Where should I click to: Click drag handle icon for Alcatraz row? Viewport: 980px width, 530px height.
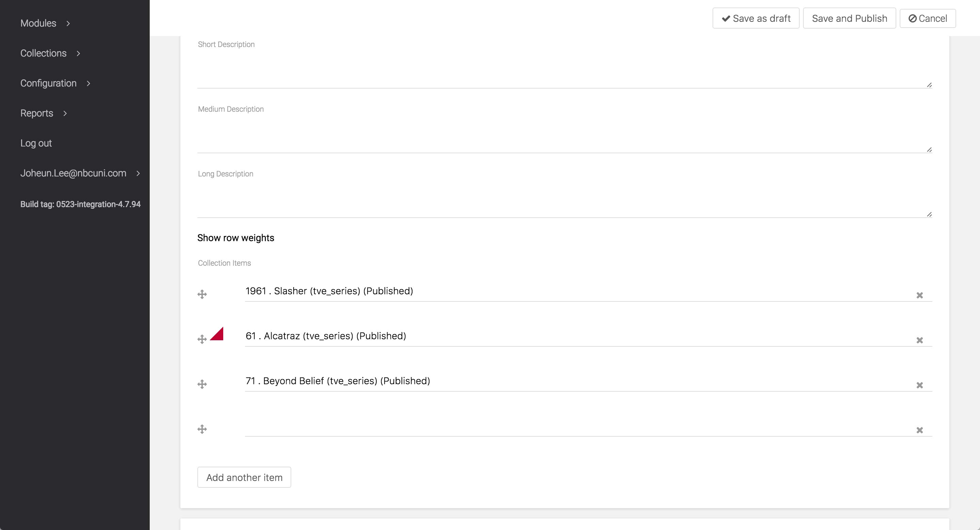pyautogui.click(x=202, y=339)
